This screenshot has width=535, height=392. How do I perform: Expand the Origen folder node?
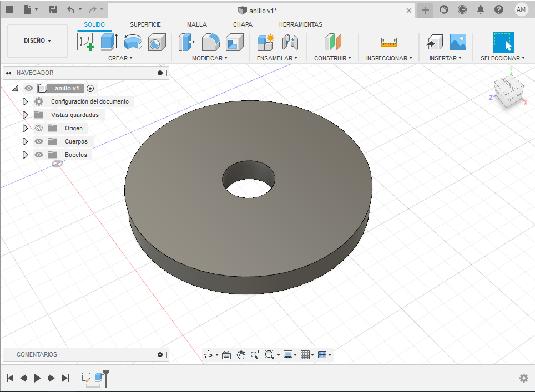pyautogui.click(x=25, y=128)
